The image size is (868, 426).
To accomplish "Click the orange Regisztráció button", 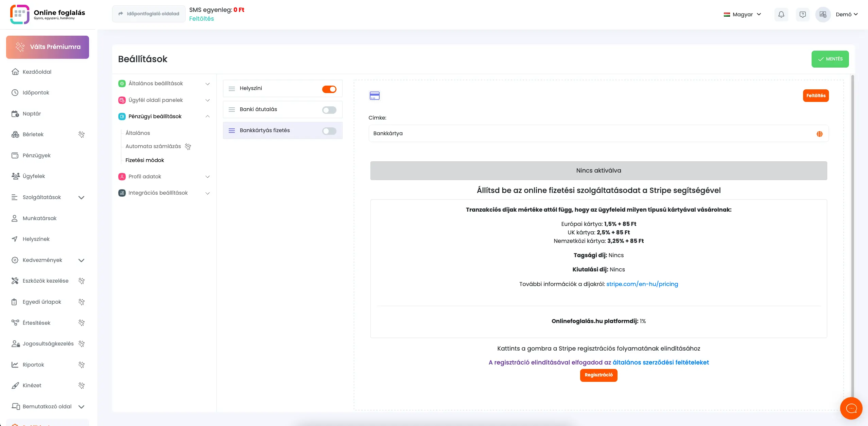I will pos(598,375).
